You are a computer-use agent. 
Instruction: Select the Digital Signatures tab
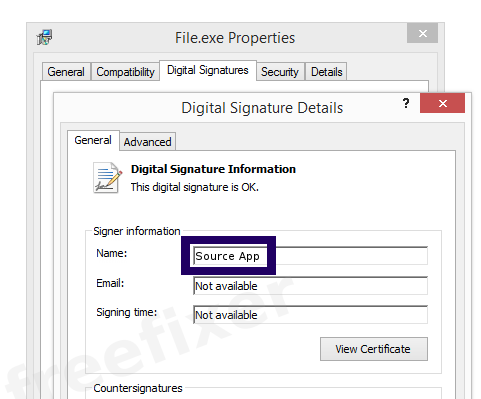coord(208,70)
